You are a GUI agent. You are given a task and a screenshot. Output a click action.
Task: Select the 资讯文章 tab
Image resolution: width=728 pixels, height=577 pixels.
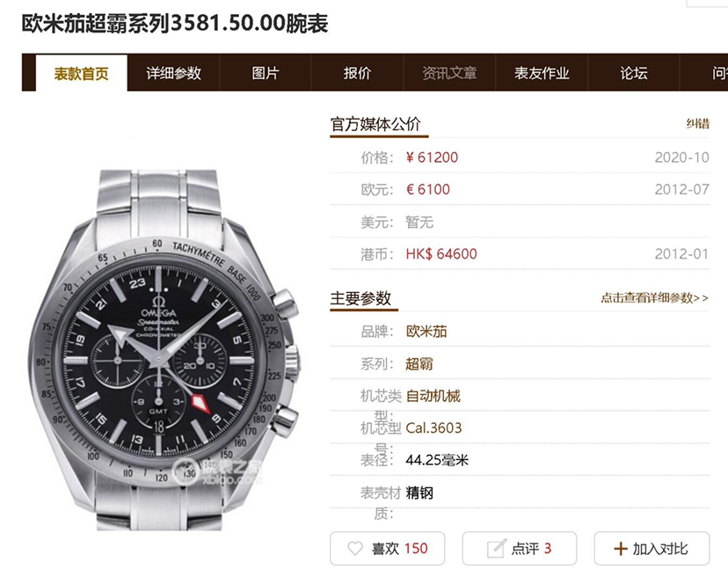coord(449,73)
